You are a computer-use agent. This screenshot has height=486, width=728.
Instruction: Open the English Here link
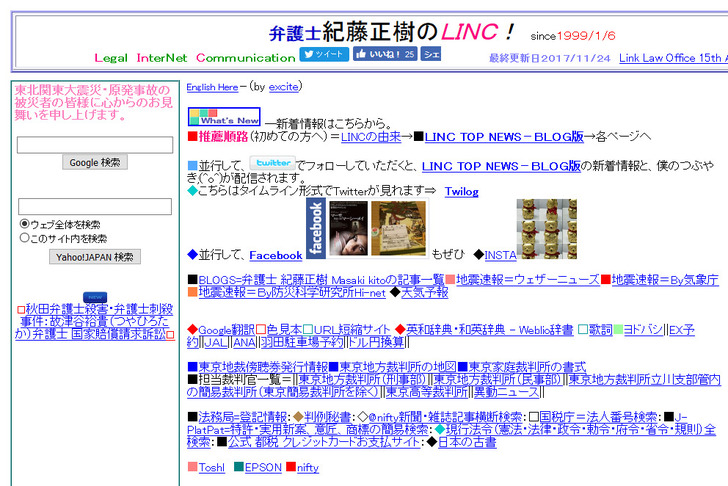pos(212,87)
